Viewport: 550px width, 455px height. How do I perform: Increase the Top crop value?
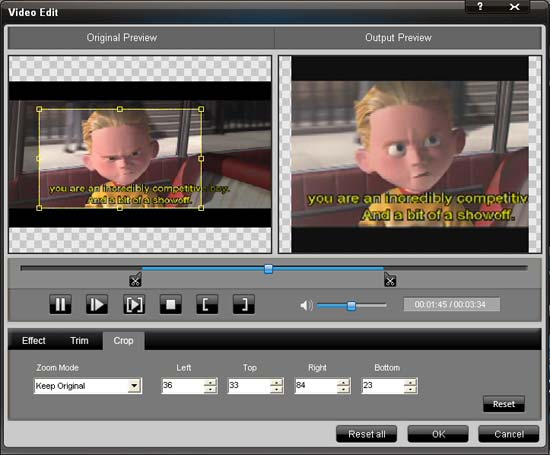click(277, 382)
